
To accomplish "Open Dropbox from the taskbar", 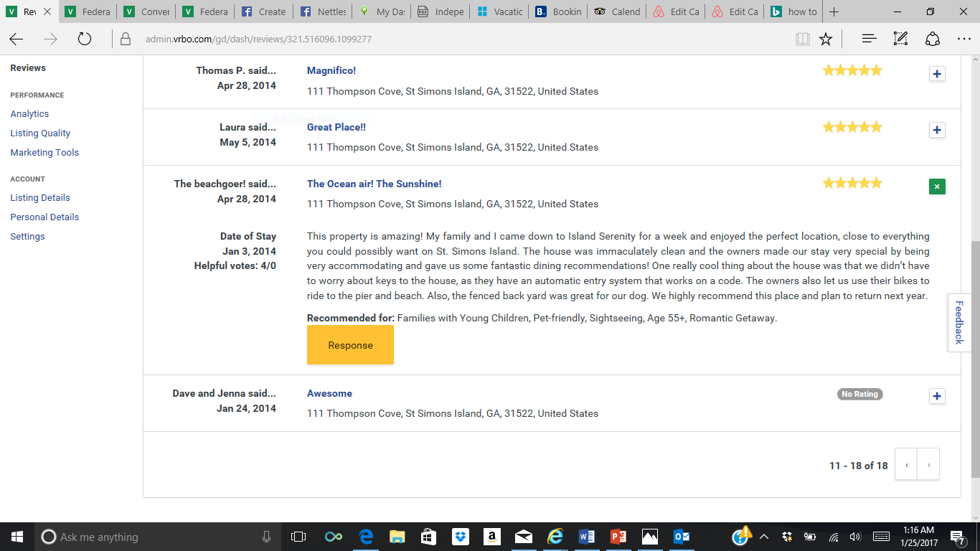I will pyautogui.click(x=460, y=537).
